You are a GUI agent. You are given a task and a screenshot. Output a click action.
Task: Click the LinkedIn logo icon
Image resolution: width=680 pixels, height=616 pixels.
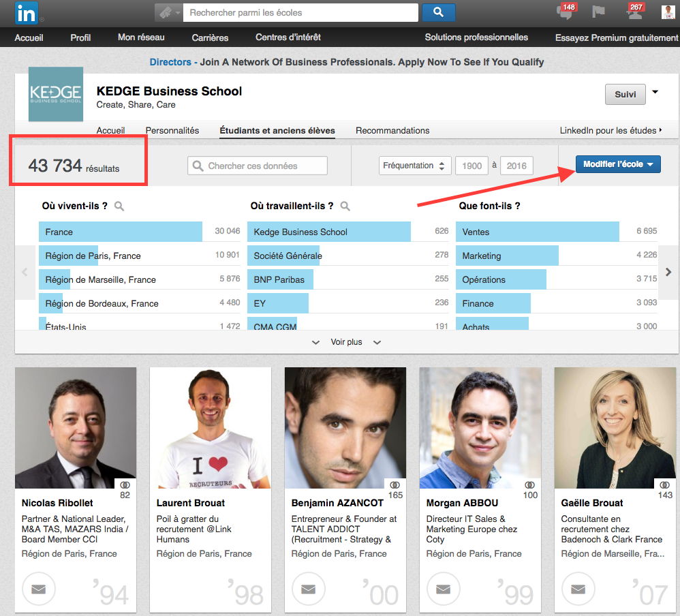[x=27, y=13]
